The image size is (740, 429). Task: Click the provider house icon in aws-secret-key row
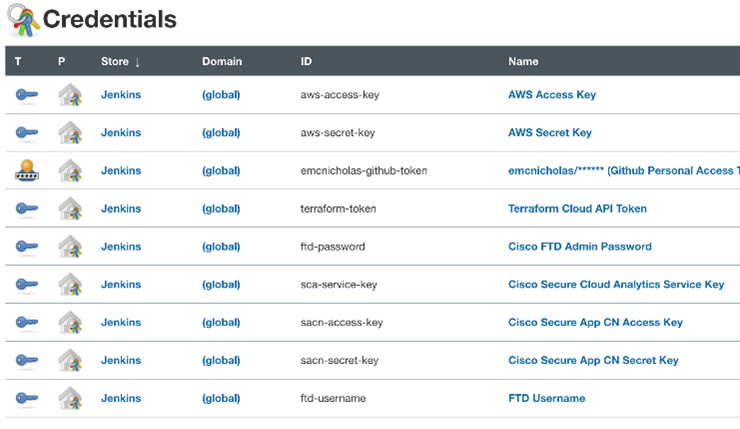pyautogui.click(x=70, y=133)
